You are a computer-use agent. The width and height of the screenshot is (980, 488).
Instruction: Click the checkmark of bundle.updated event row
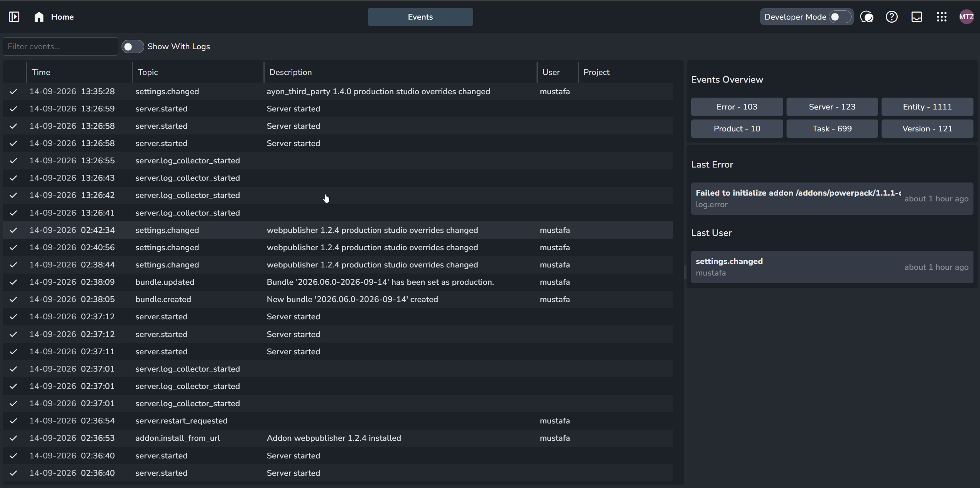click(x=13, y=282)
